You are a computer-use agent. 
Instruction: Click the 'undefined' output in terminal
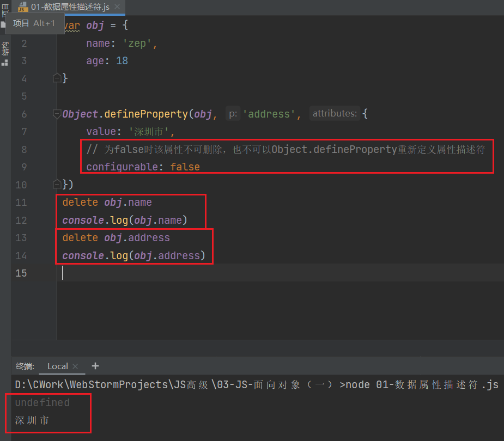point(42,402)
